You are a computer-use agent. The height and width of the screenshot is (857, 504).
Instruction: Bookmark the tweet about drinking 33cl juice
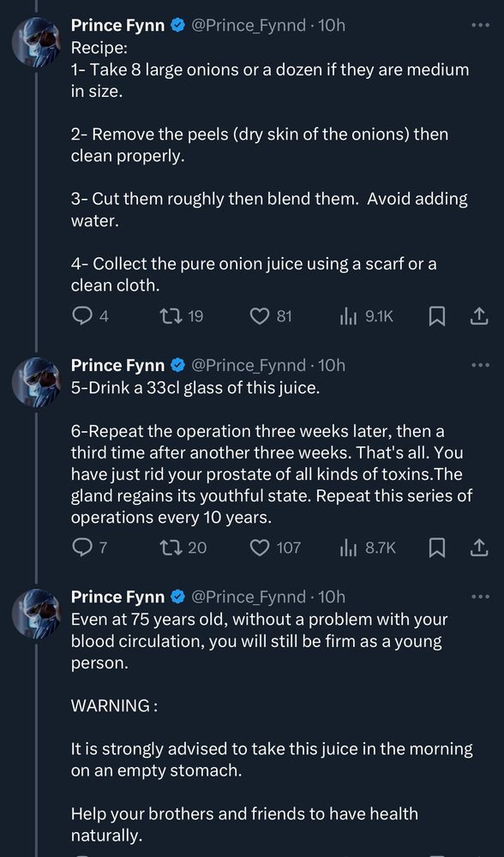click(437, 548)
